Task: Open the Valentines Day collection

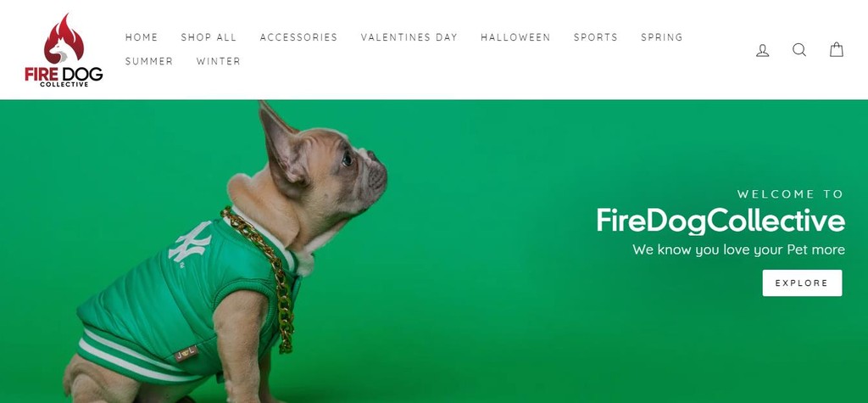Action: point(409,37)
